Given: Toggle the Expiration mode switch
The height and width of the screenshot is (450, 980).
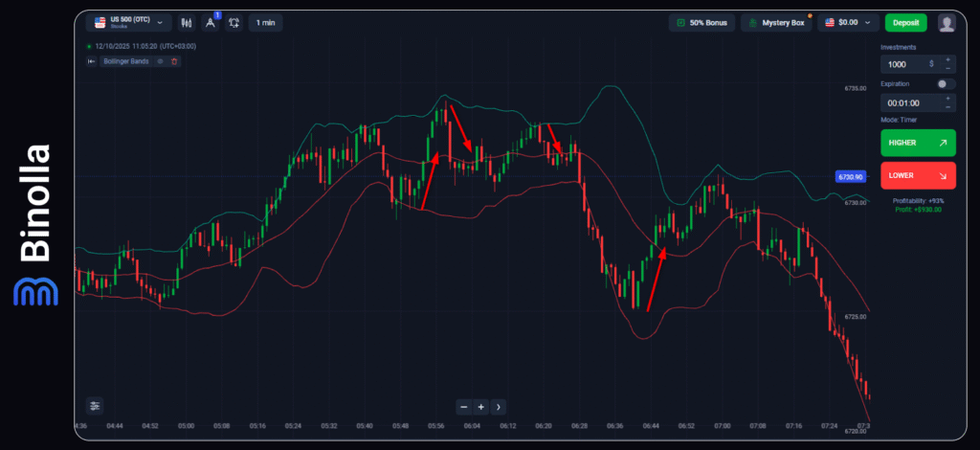Looking at the screenshot, I should [x=946, y=84].
